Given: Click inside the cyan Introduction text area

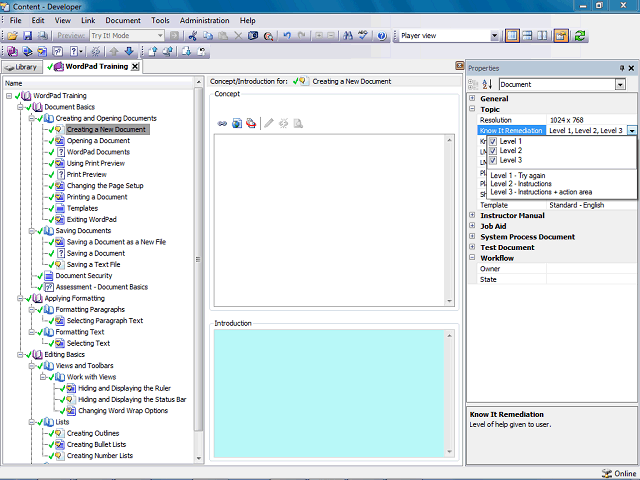Looking at the screenshot, I should point(329,393).
